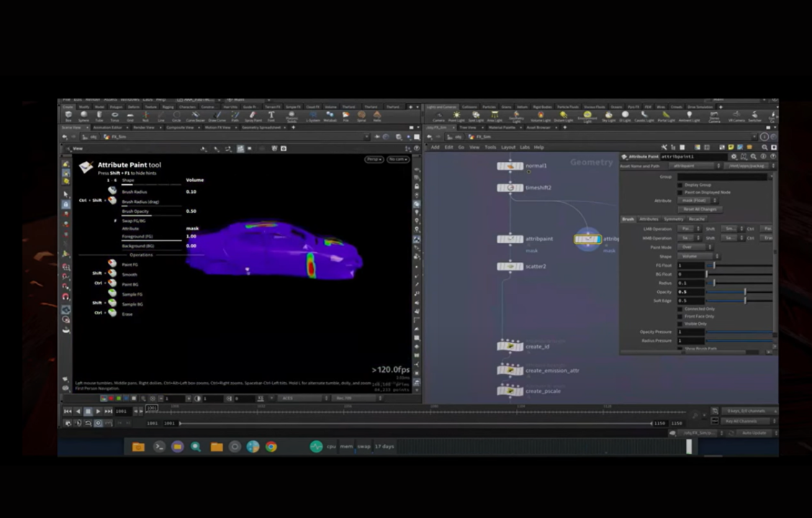Click the info icon in the Attribute Paint header
Viewport: 812px width, 518px height.
[x=763, y=156]
